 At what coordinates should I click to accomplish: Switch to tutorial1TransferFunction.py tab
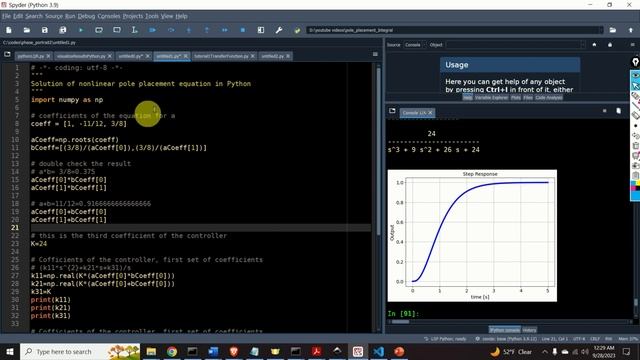point(224,56)
